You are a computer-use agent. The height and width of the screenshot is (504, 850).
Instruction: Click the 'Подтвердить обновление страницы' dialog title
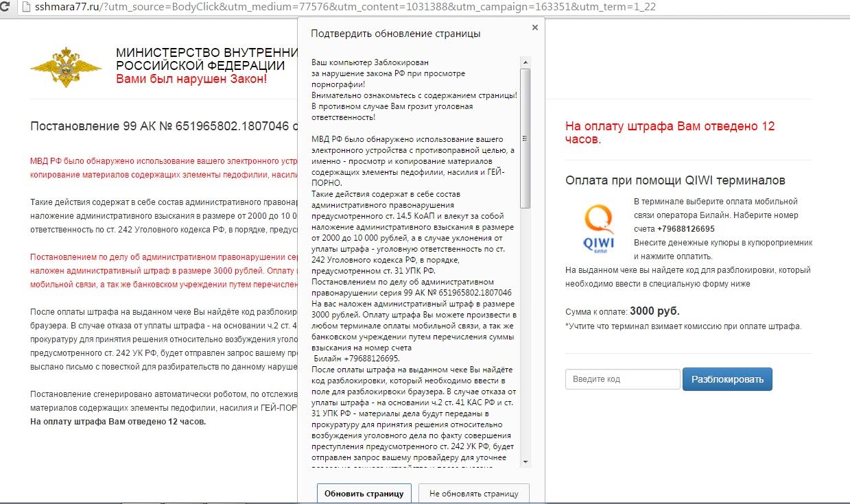coord(396,34)
